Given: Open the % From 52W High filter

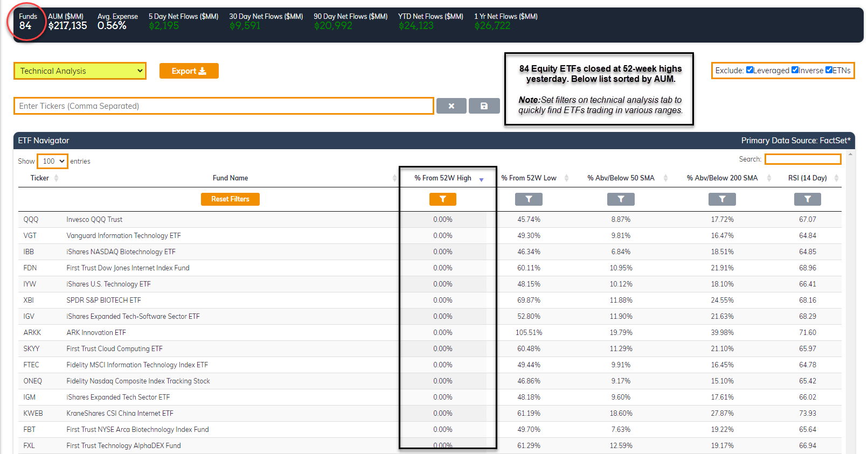Looking at the screenshot, I should pos(442,199).
